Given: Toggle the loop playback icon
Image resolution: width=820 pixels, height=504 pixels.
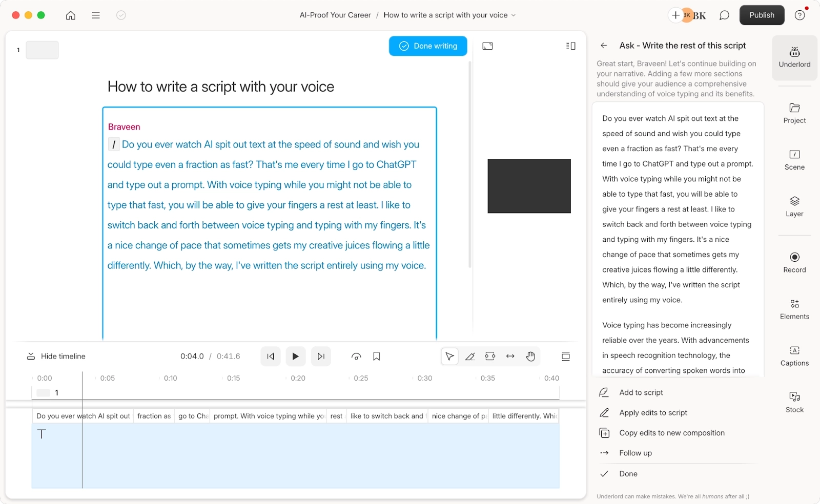Looking at the screenshot, I should (357, 356).
